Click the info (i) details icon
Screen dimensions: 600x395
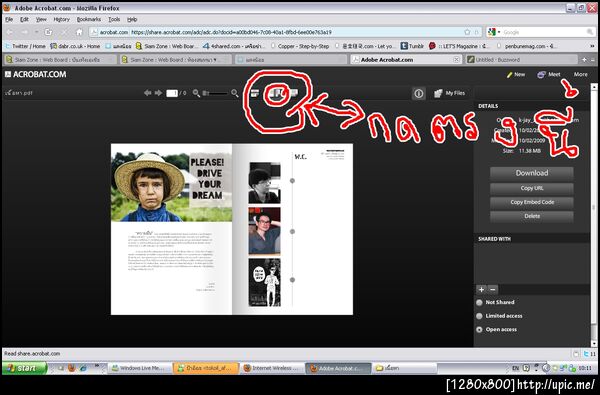[x=419, y=93]
